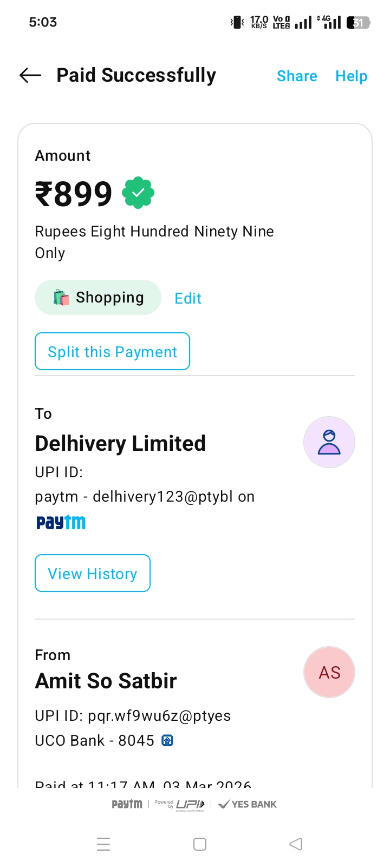Tap the UCO Bank logo icon

pyautogui.click(x=168, y=741)
